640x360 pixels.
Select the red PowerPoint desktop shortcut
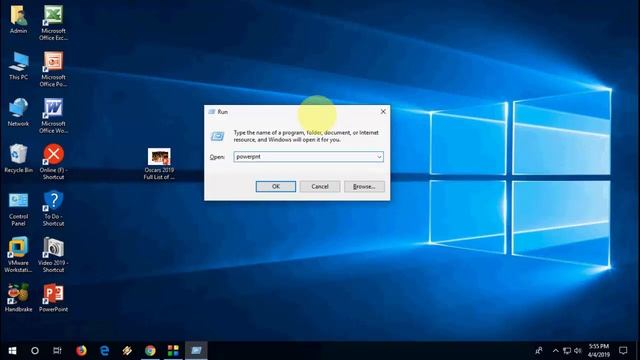coord(53,298)
